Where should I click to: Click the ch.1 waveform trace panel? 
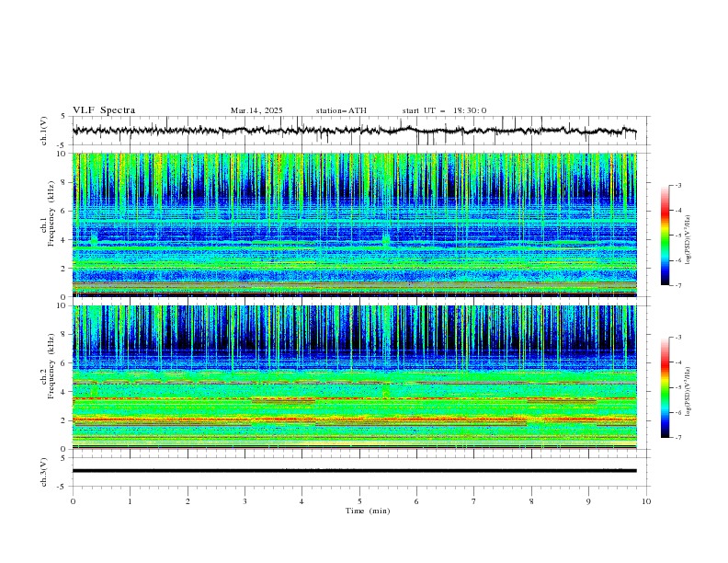[x=360, y=131]
